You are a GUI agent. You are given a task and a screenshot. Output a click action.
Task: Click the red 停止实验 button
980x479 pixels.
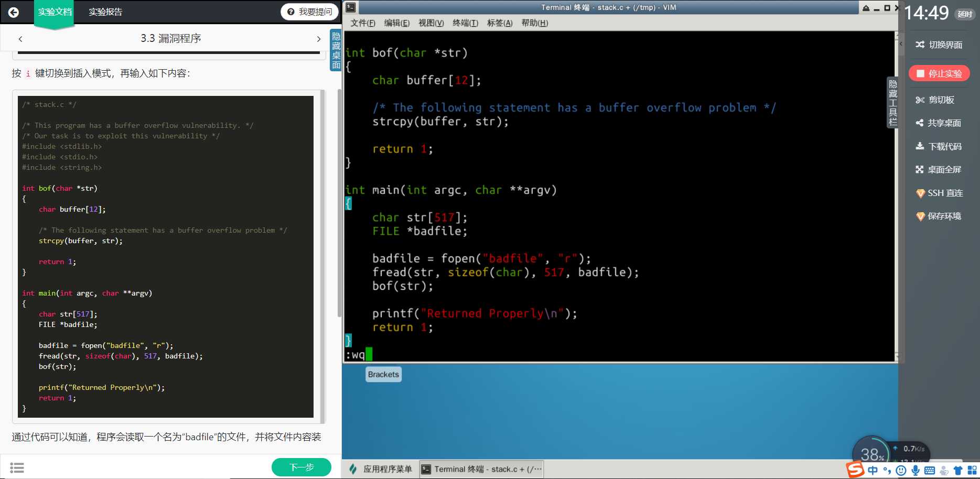point(939,73)
